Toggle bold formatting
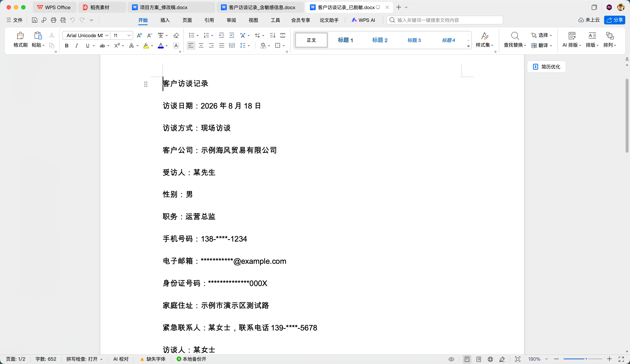 67,46
